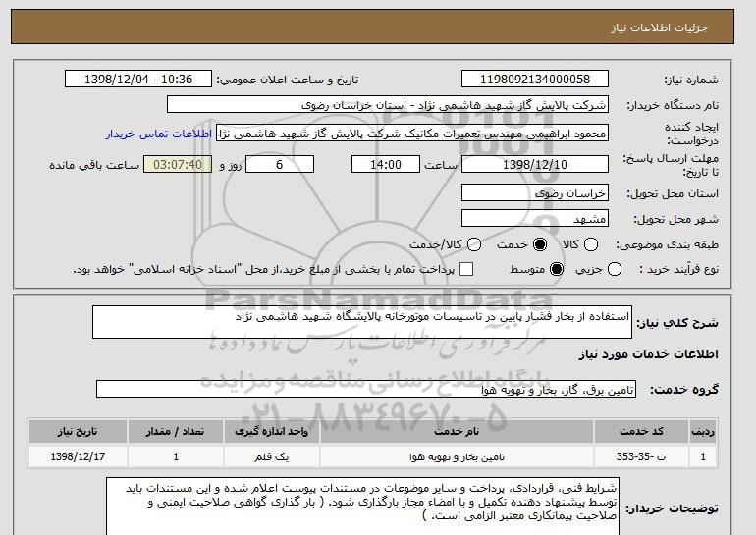Screen dimensions: 756x535
Task: Click the remaining days field showing 6
Action: pos(280,164)
